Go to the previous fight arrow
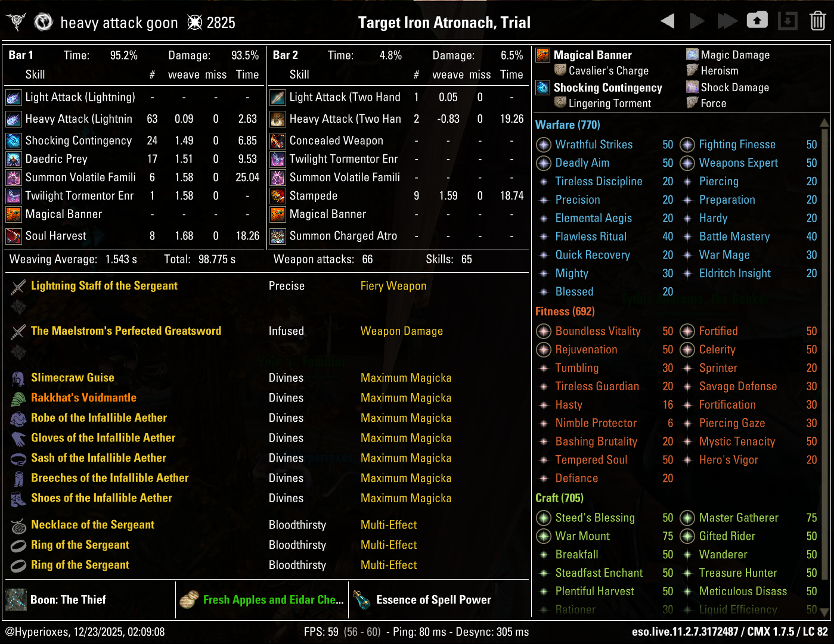Screen dimensions: 834x644 pyautogui.click(x=668, y=21)
